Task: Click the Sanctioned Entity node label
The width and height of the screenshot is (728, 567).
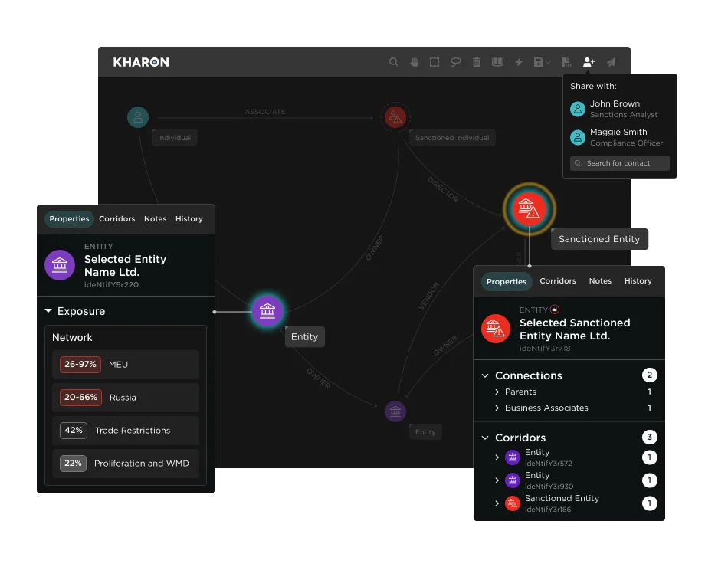Action: [599, 239]
